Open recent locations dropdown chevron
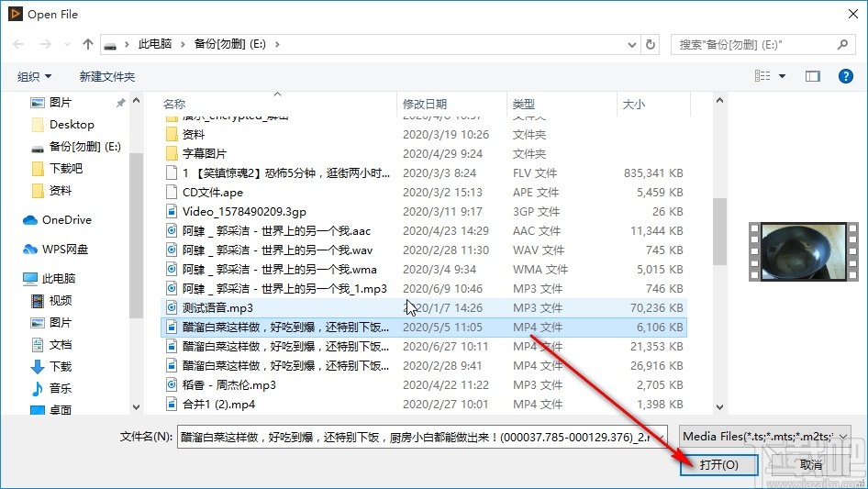Viewport: 868px width, 489px height. 67,44
